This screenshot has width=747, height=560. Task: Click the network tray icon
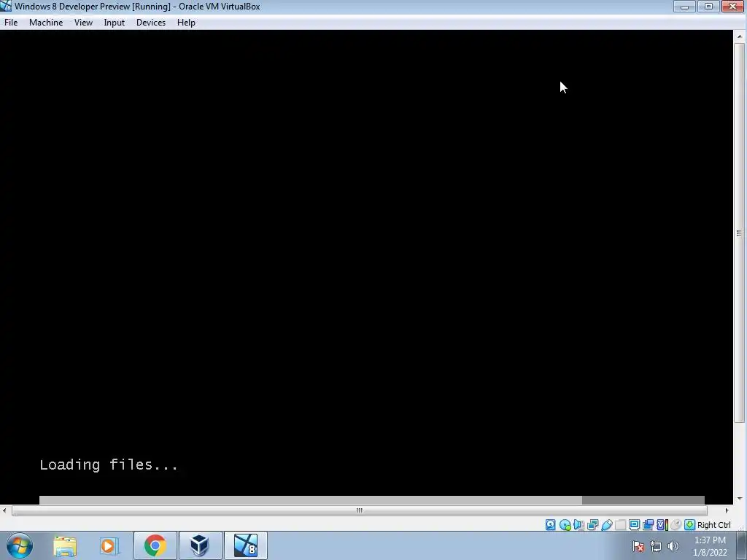coord(656,546)
